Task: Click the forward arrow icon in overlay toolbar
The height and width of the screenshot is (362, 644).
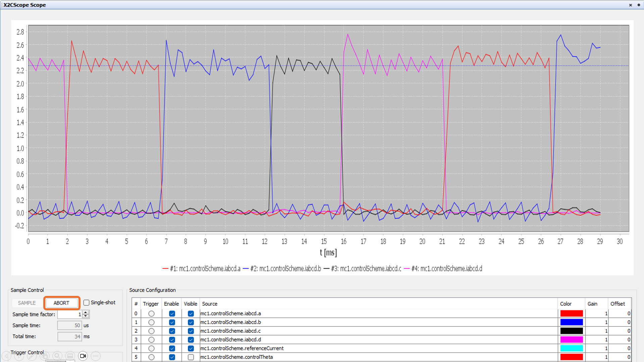Action: (x=19, y=356)
